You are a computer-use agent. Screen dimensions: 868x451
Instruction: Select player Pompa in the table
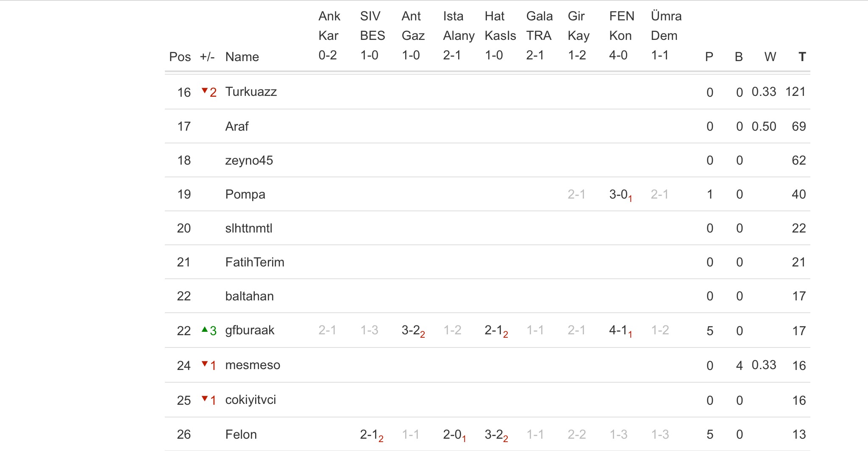(245, 194)
